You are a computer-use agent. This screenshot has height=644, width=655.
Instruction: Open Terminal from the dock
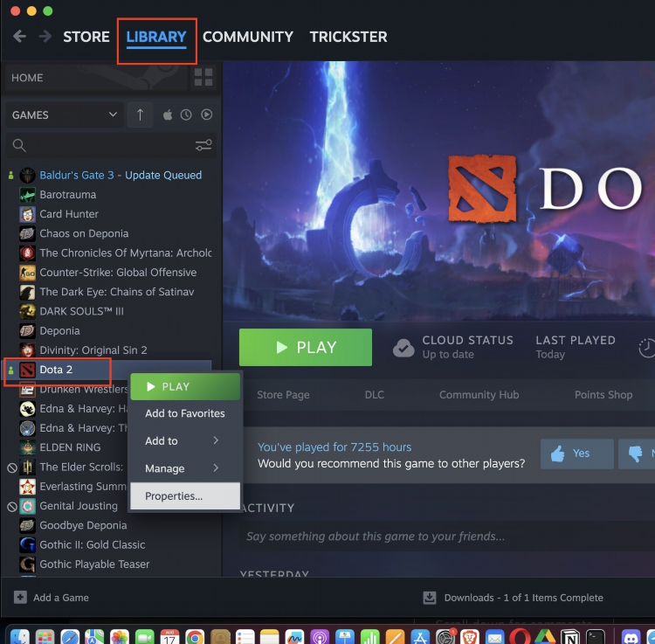(595, 637)
